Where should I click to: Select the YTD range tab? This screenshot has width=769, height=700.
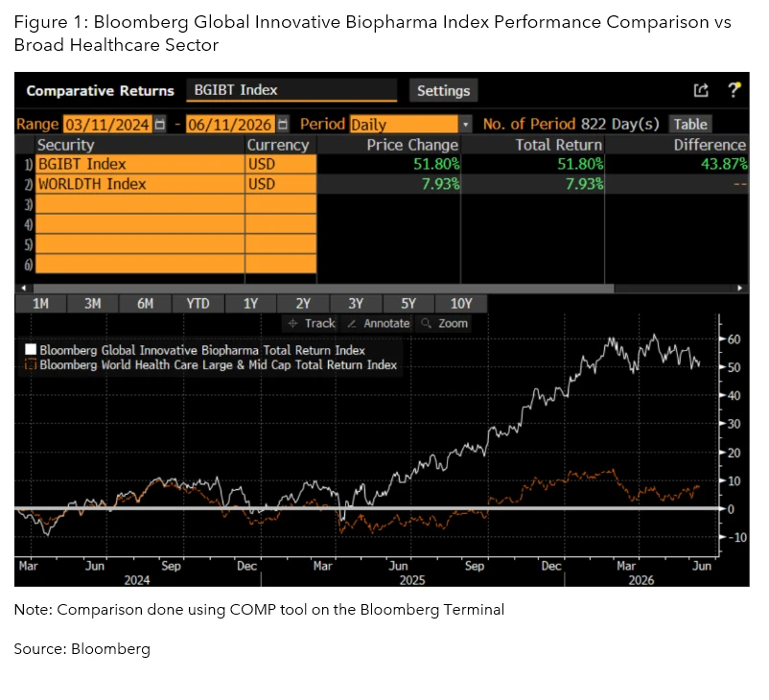point(198,304)
